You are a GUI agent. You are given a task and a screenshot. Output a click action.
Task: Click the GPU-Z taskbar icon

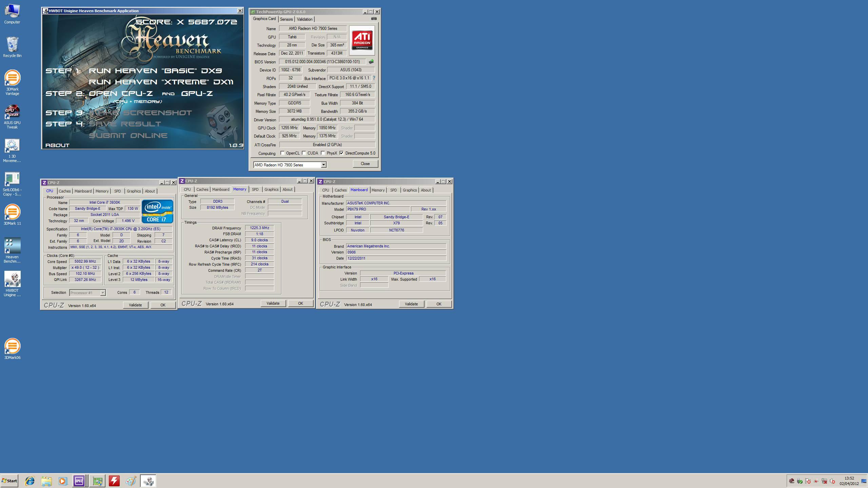click(x=98, y=481)
